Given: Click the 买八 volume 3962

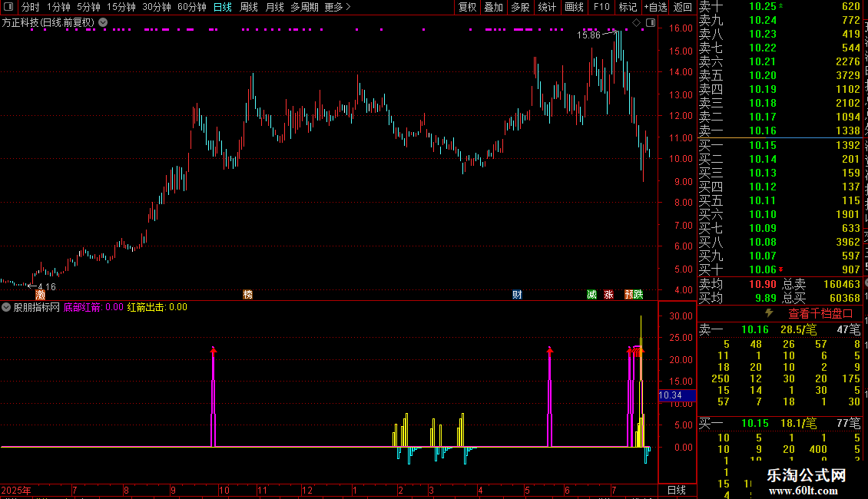Looking at the screenshot, I should (847, 242).
